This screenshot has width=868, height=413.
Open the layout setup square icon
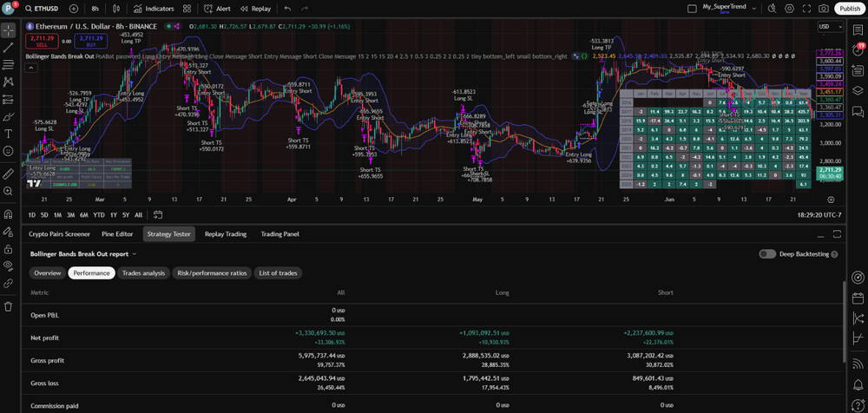click(692, 9)
